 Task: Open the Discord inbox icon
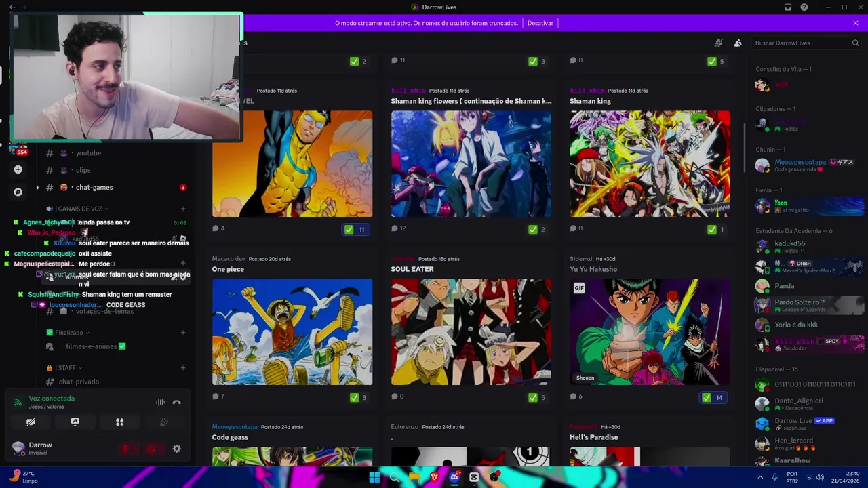click(788, 7)
